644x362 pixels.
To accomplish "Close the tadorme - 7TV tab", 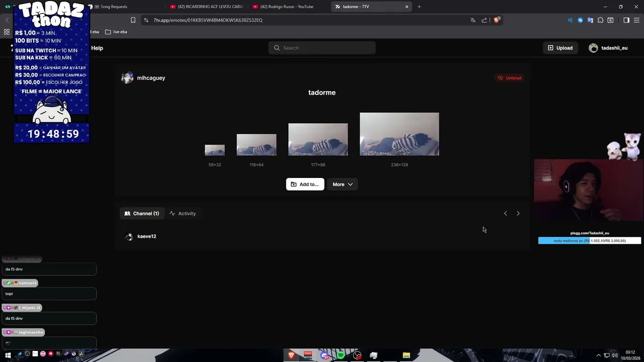I will pos(407,7).
